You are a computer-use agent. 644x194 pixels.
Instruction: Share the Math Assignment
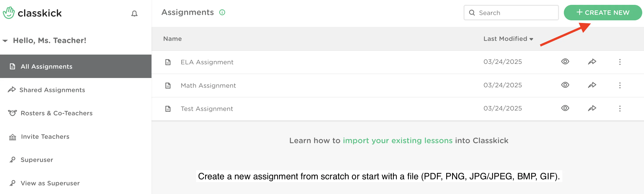(x=592, y=85)
